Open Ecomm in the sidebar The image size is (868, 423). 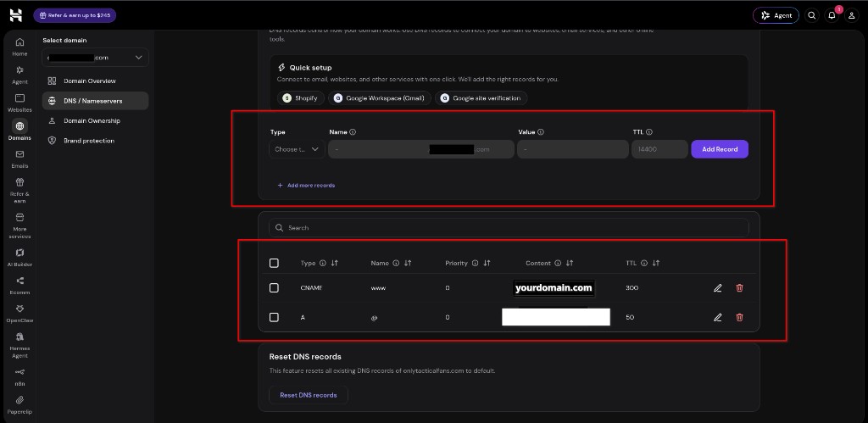click(x=19, y=286)
